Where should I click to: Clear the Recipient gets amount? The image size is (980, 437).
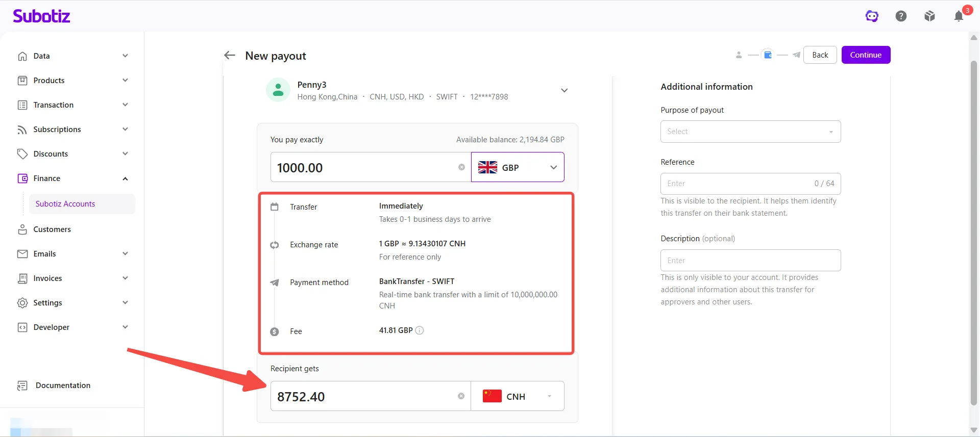click(461, 396)
